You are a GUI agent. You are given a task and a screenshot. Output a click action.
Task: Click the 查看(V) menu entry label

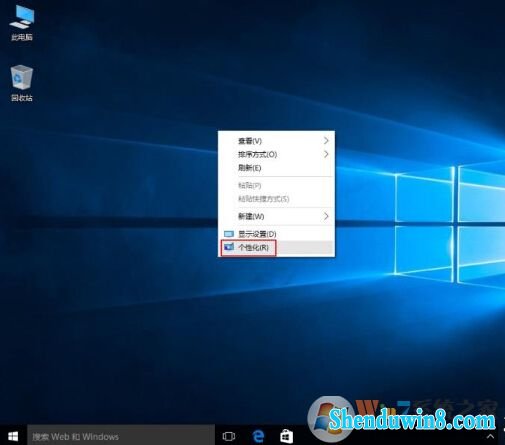point(250,141)
